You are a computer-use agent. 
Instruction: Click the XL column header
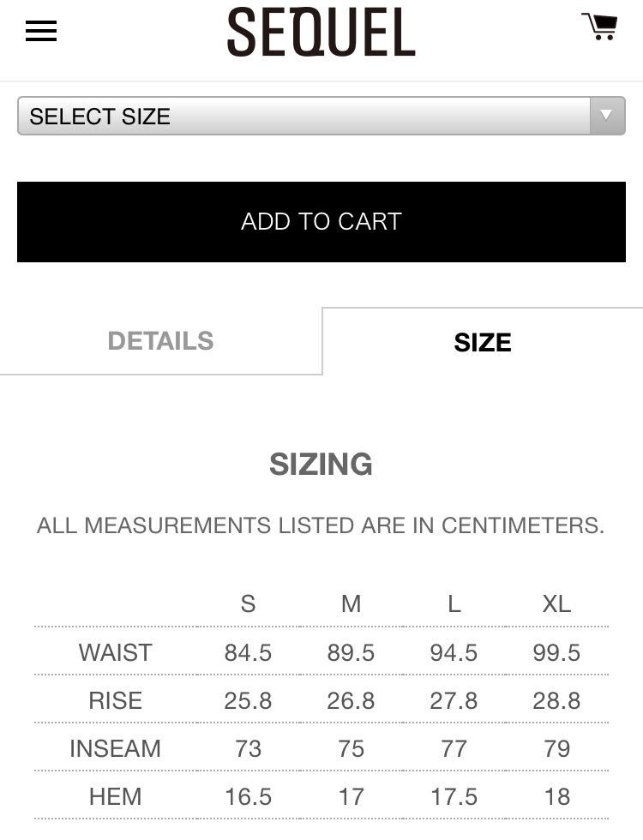(556, 604)
